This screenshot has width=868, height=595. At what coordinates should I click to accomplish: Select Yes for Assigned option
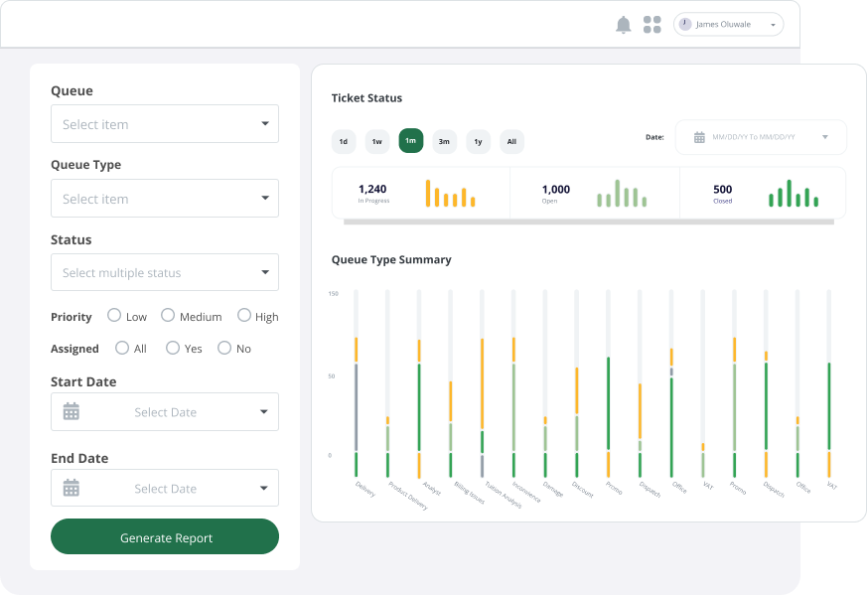173,348
